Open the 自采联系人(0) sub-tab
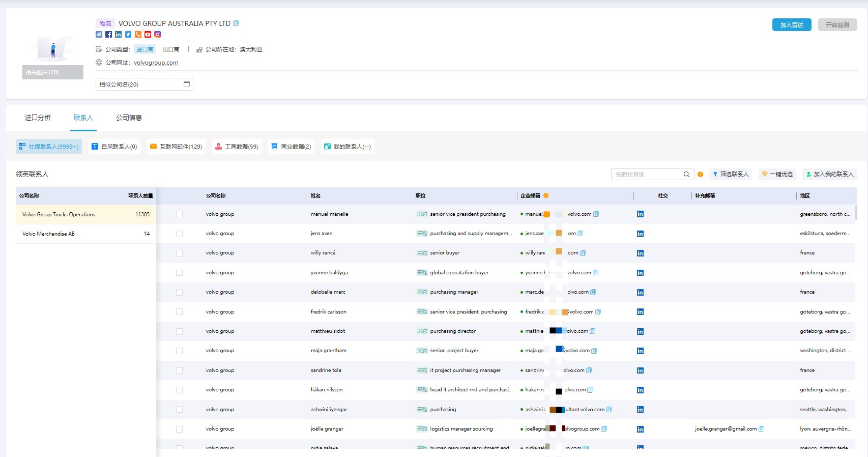The height and width of the screenshot is (457, 868). pos(114,147)
